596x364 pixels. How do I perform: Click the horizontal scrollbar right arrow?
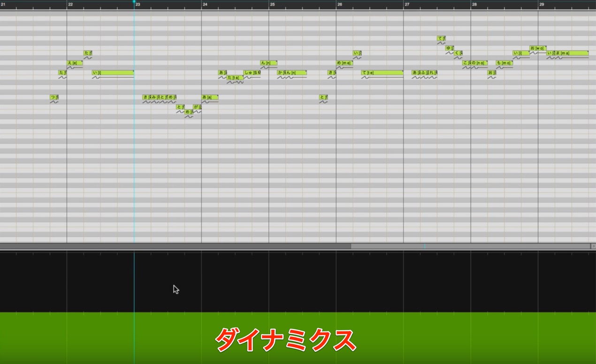pyautogui.click(x=593, y=246)
